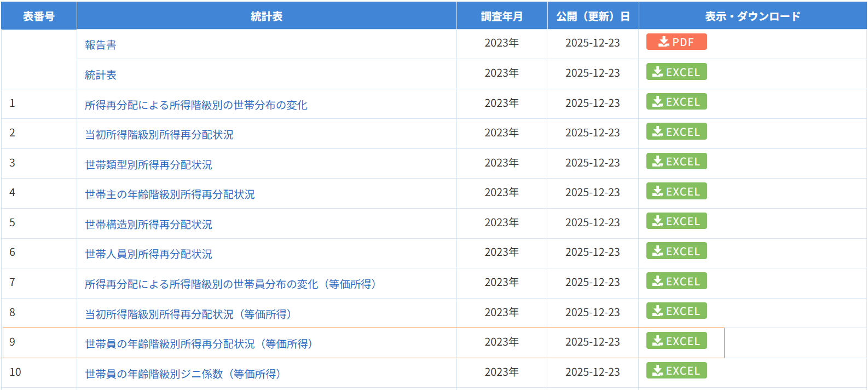Download Excel for table 4

[x=676, y=192]
